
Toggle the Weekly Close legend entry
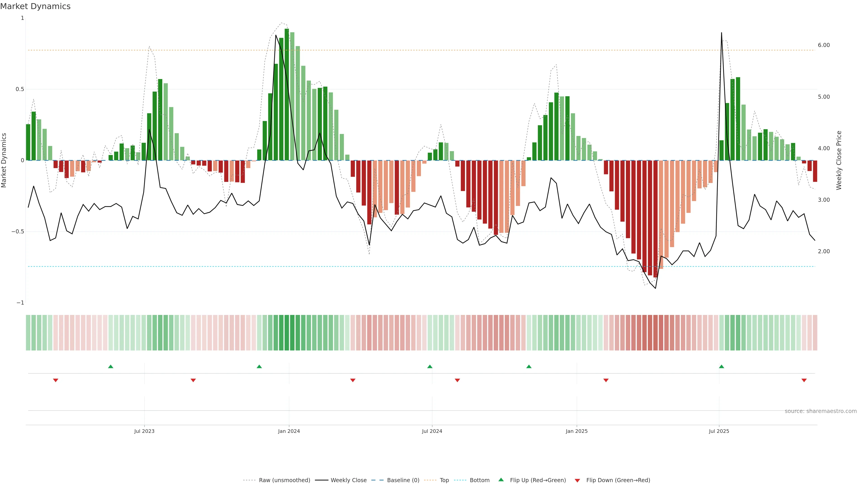pos(348,480)
